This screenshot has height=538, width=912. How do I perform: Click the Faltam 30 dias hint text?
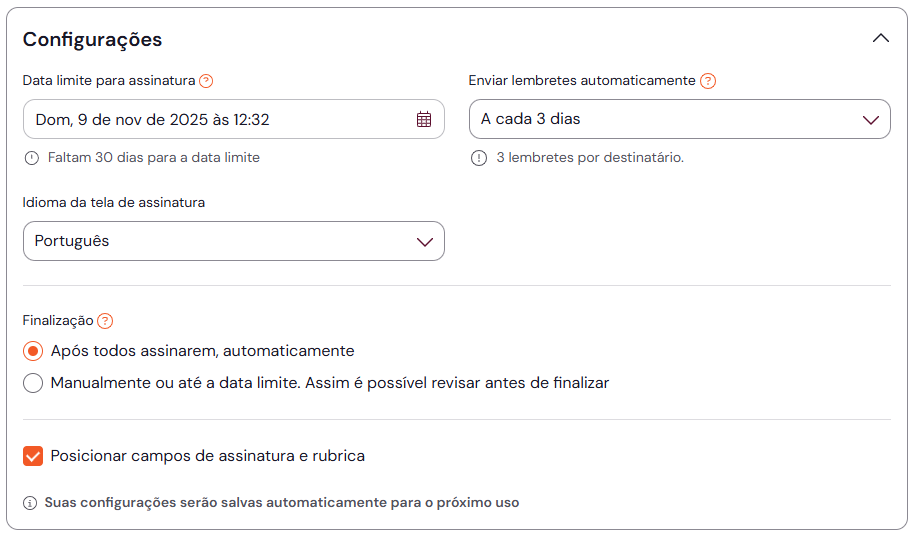click(154, 158)
